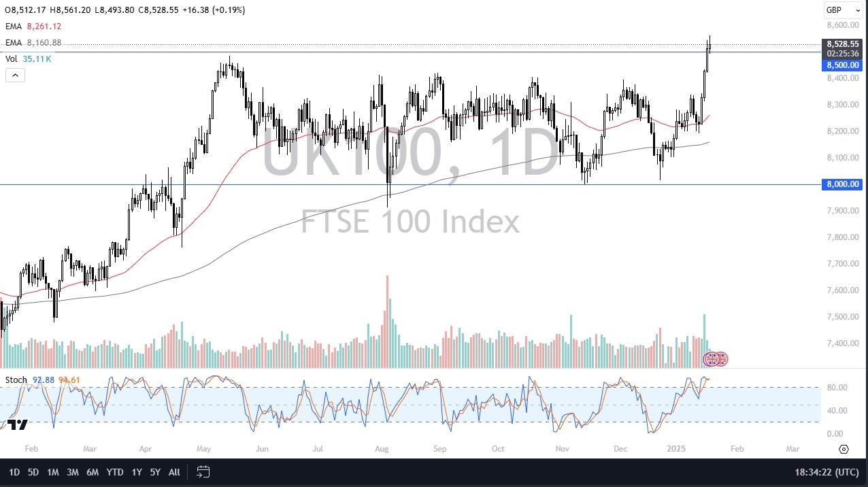
Task: Switch to the All range
Action: click(173, 472)
